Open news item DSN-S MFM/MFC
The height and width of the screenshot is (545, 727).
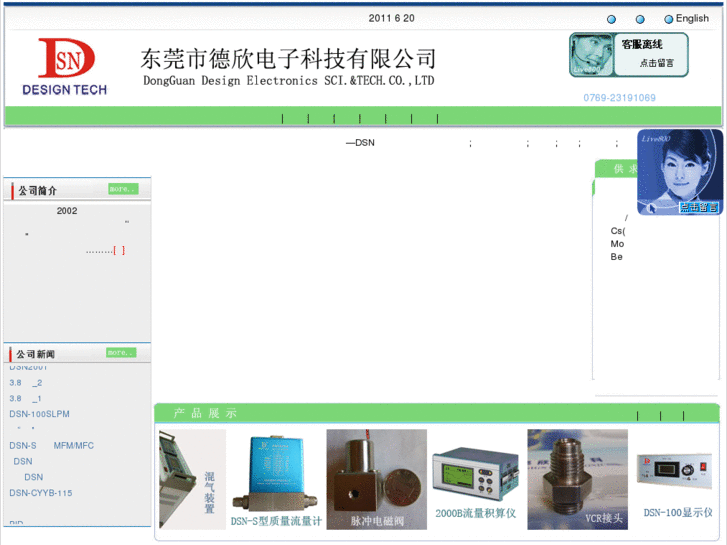coord(51,445)
